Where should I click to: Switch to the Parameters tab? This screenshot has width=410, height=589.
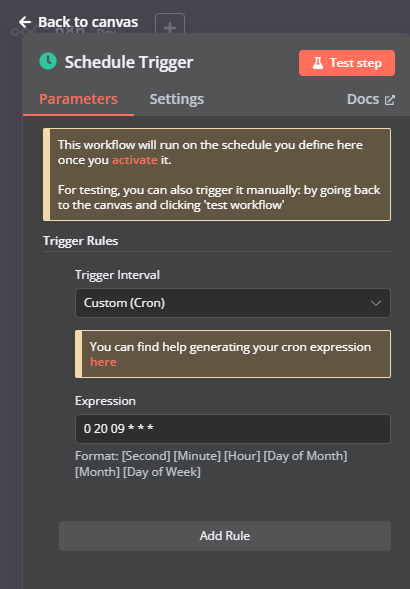point(78,99)
